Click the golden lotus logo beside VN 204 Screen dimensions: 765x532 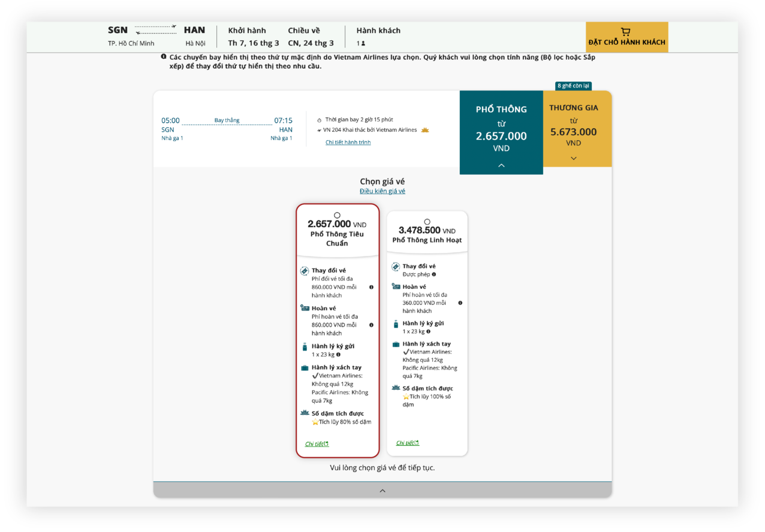[x=425, y=130]
